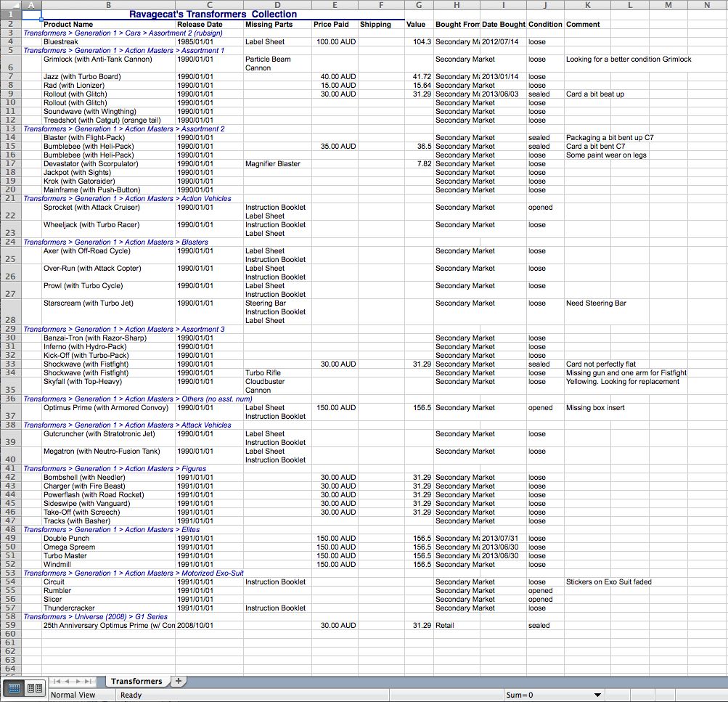728x702 pixels.
Task: Jump to first sheet with navigation arrow
Action: tap(57, 681)
